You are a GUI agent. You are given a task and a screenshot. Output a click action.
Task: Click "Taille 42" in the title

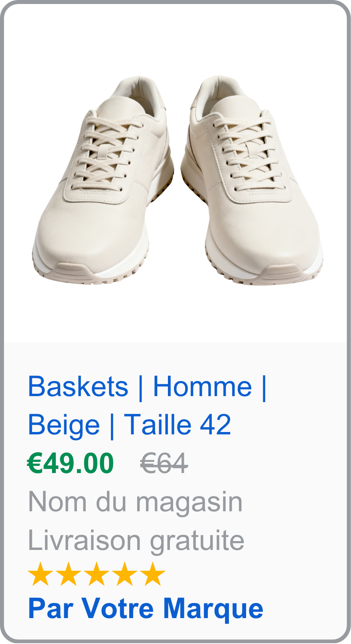[177, 425]
